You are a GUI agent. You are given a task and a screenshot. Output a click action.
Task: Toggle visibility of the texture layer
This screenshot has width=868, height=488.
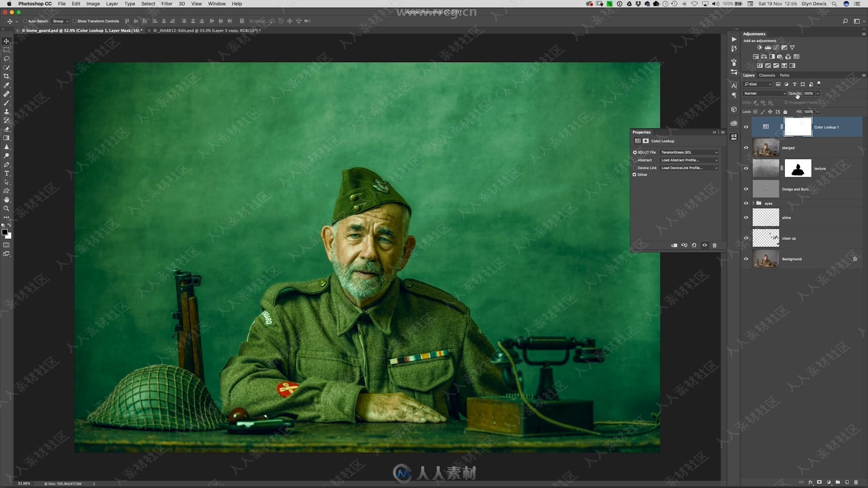pyautogui.click(x=746, y=169)
